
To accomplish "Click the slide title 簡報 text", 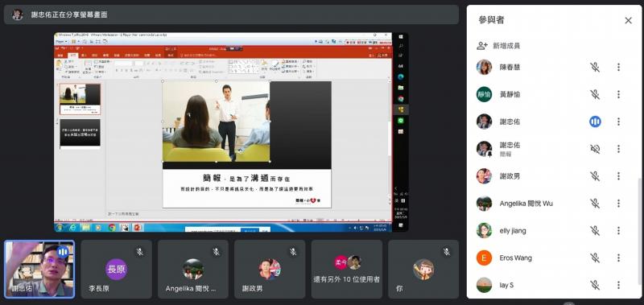I will (212, 178).
